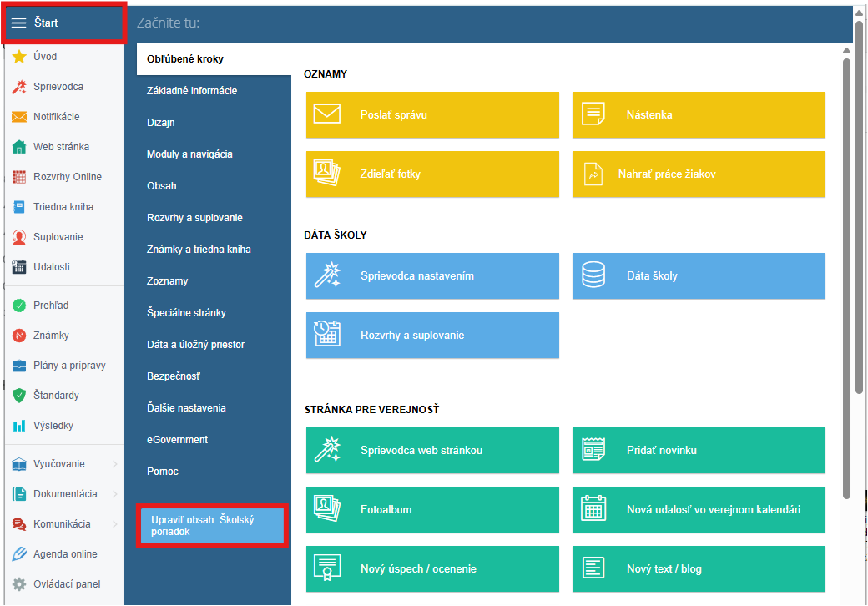Click the calendar icon on Nová udalosť tile
Screen dimensions: 868x606
593,508
